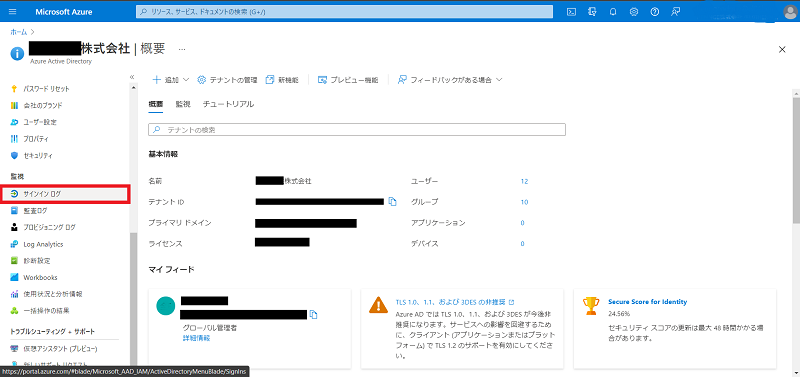Copy the テナント ID value
The image size is (800, 377).
(392, 202)
